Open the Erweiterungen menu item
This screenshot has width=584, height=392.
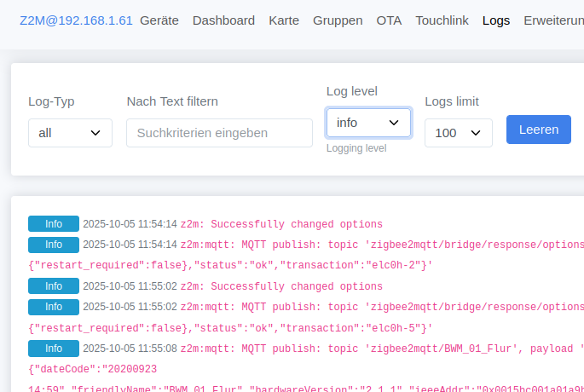pyautogui.click(x=553, y=20)
